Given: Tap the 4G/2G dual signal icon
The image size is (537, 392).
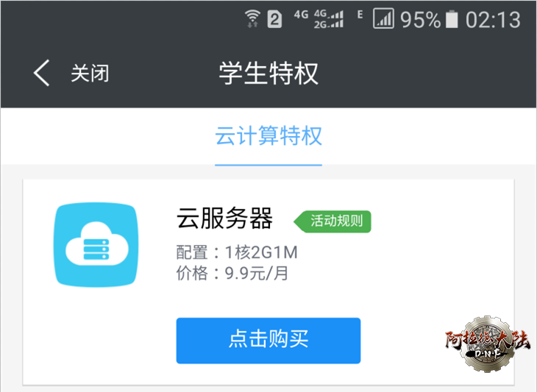Looking at the screenshot, I should click(x=329, y=19).
